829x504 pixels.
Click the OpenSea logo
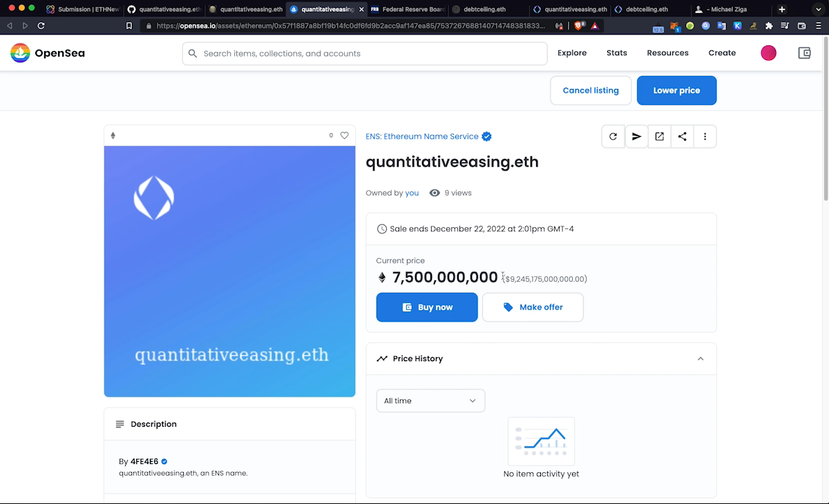pos(48,53)
